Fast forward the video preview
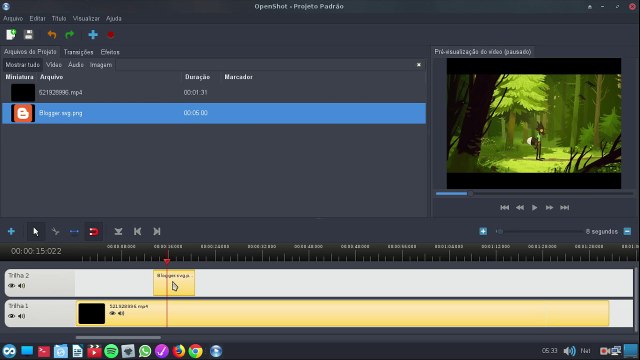This screenshot has width=640, height=360. click(549, 207)
